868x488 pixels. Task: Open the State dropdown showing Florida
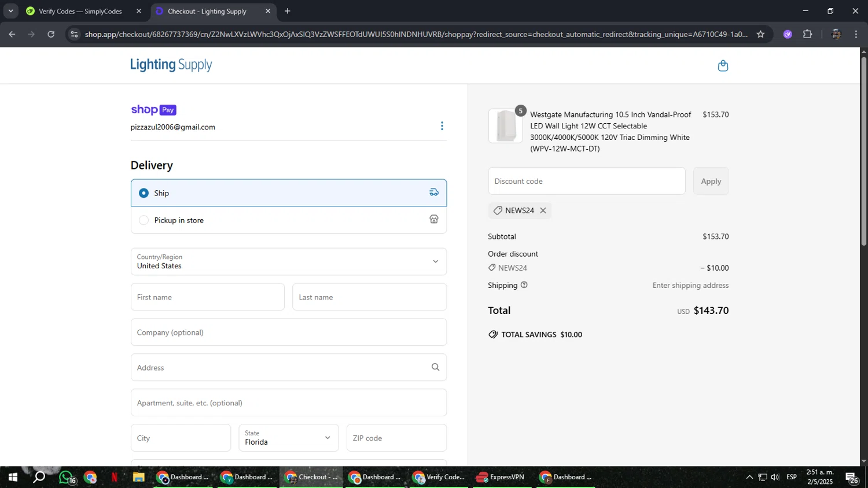289,438
